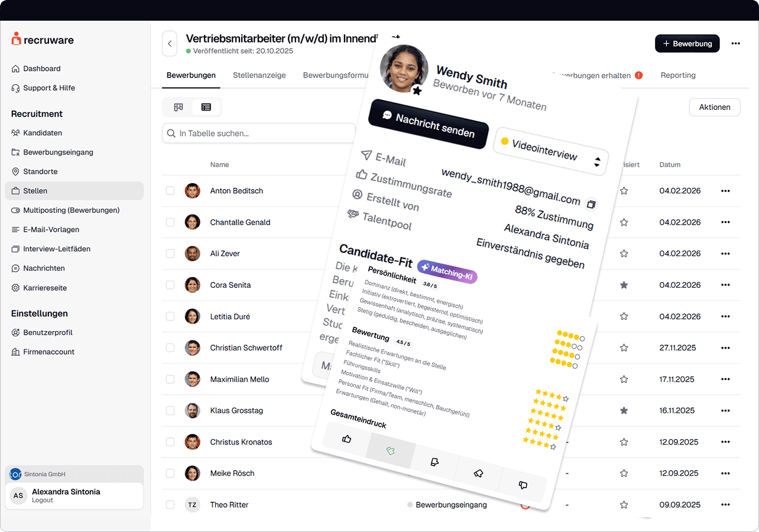759x532 pixels.
Task: Open row options for Theo Ritter
Action: pos(725,505)
